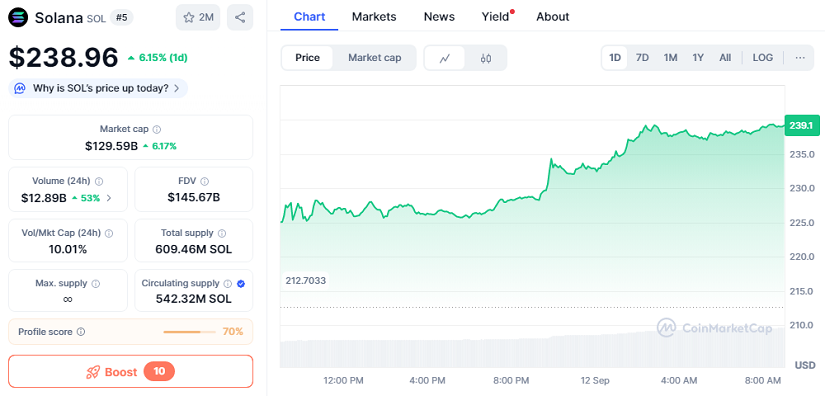
Task: Open Circulating supply info icon
Action: coord(228,283)
